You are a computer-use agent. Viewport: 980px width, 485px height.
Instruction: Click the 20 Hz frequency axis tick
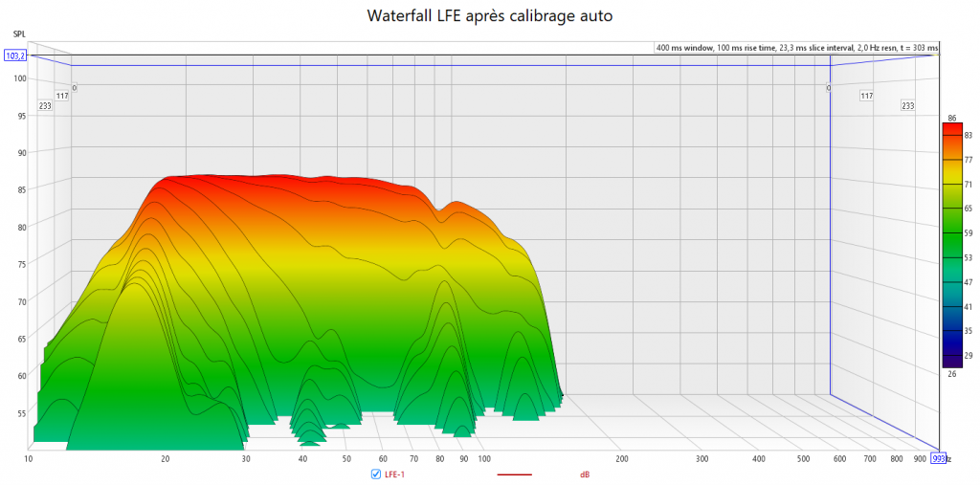(x=166, y=459)
